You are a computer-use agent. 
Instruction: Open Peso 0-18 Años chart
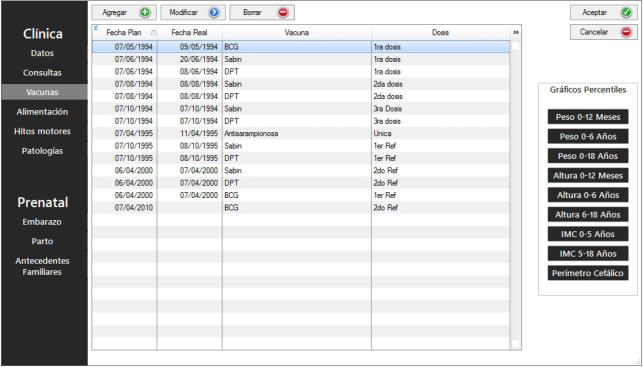[x=588, y=156]
